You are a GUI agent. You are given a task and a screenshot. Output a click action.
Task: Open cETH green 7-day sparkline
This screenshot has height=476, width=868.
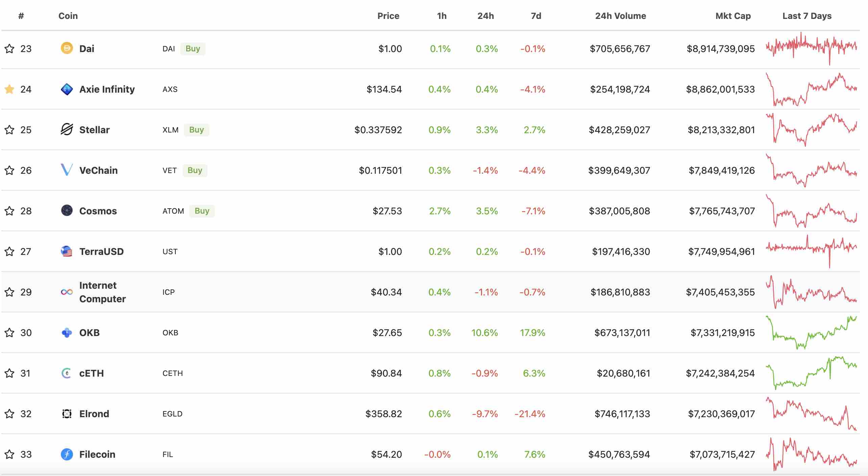[x=811, y=373]
